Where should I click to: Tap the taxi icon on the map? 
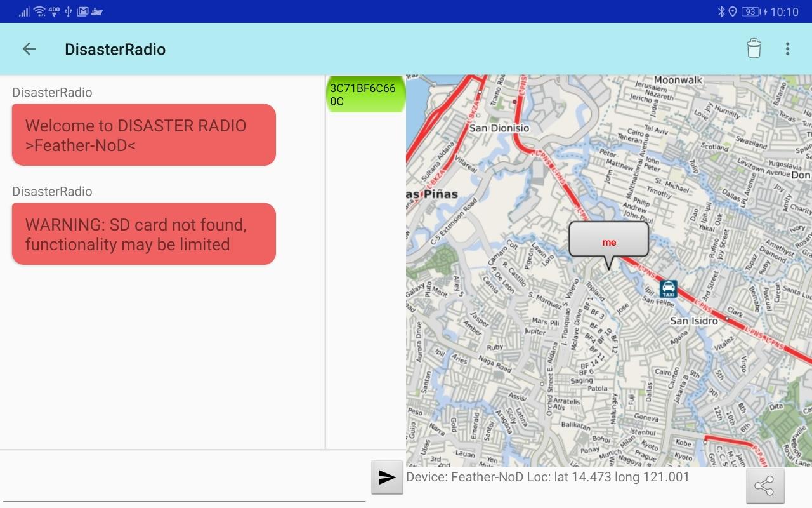(x=668, y=289)
